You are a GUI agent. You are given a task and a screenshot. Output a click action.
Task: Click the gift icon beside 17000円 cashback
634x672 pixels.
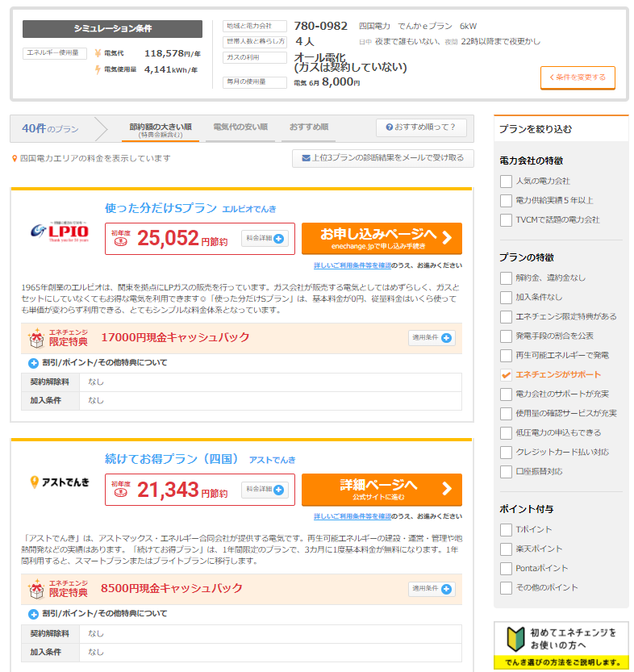[35, 338]
